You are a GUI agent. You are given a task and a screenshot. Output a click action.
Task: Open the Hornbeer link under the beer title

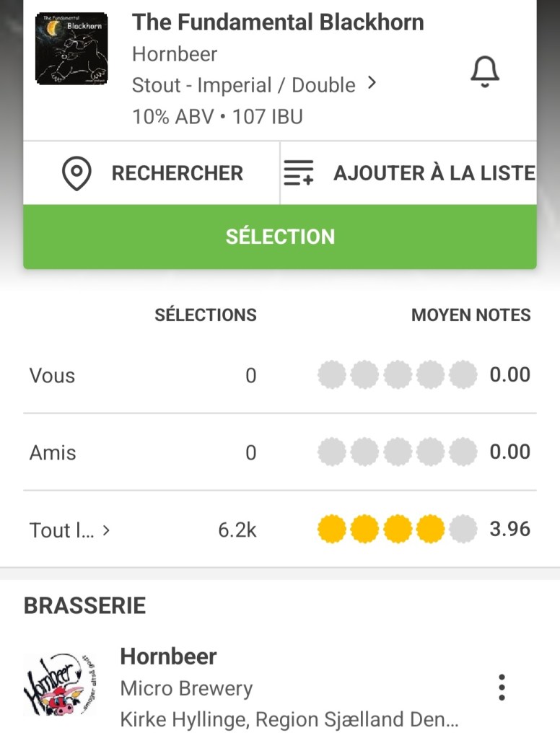pyautogui.click(x=175, y=54)
